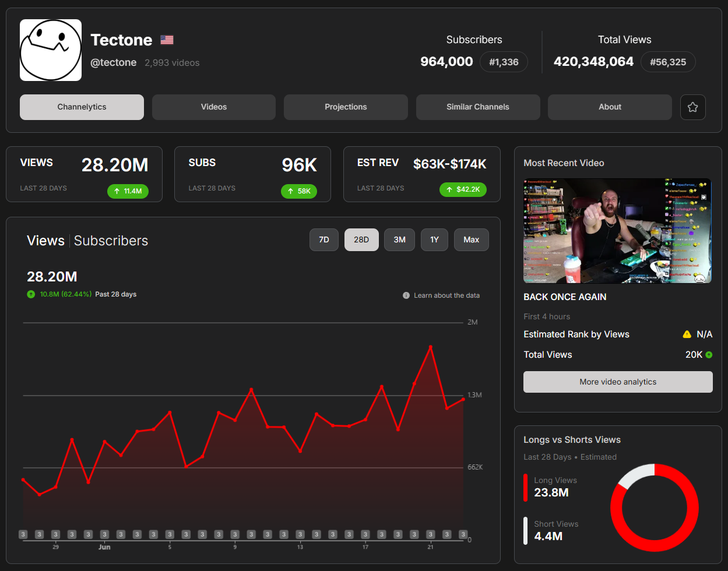
Task: Click the video count marker under 29
Action: click(55, 534)
